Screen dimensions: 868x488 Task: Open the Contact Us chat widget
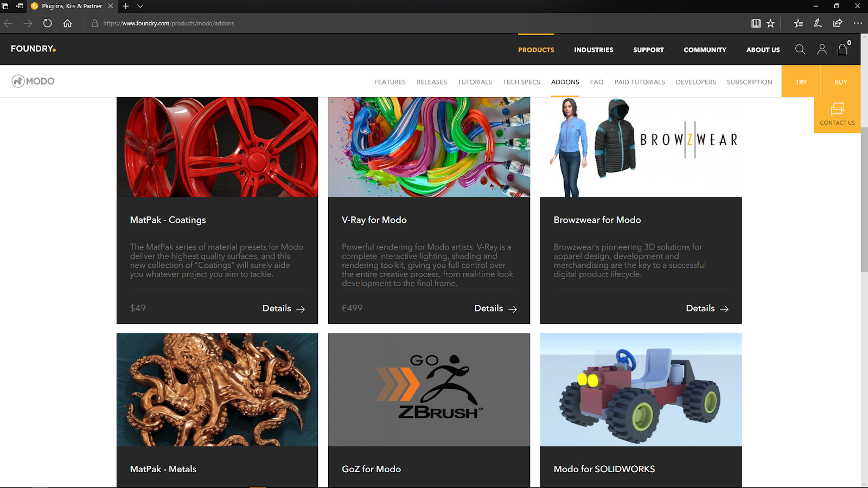pos(837,114)
